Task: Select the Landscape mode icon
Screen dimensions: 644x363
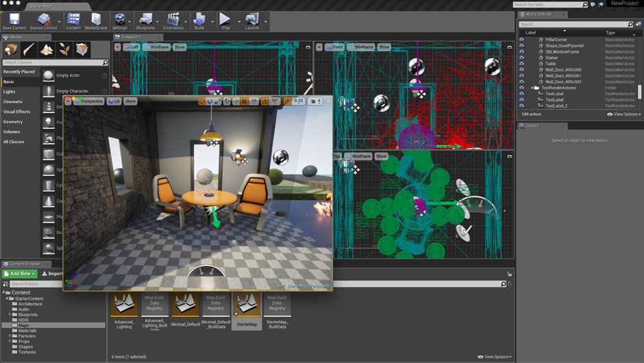Action: coord(47,49)
